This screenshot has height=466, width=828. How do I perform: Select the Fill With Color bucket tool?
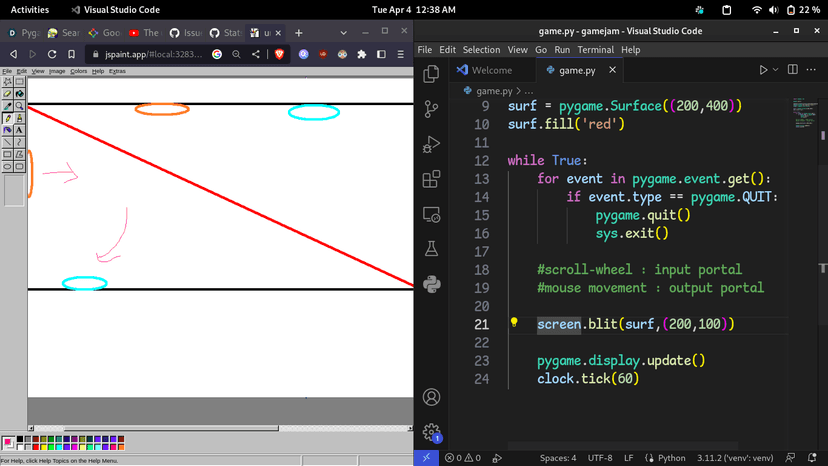(x=19, y=94)
